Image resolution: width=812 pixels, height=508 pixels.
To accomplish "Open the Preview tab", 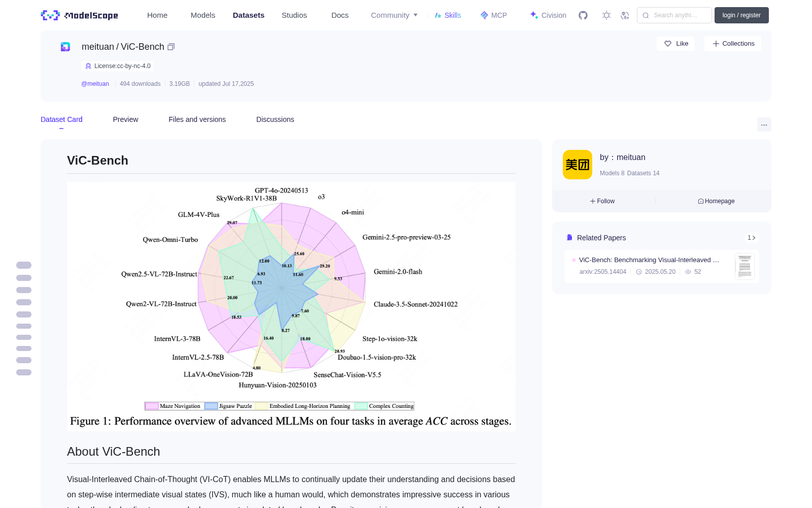I will coord(125,119).
